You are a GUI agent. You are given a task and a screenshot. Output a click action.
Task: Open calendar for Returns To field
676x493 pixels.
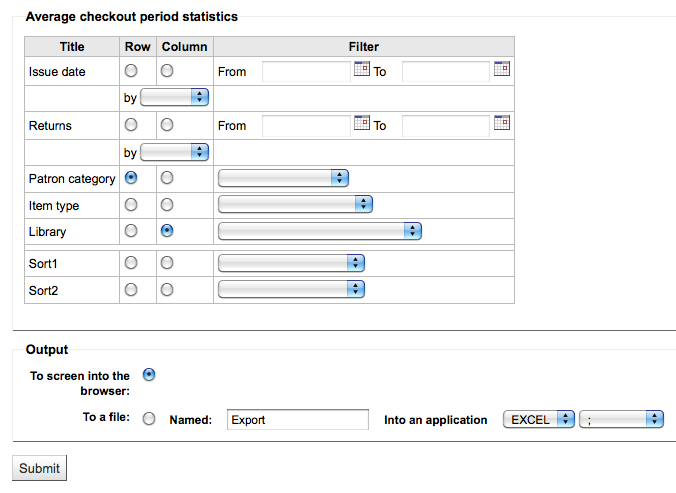click(502, 123)
